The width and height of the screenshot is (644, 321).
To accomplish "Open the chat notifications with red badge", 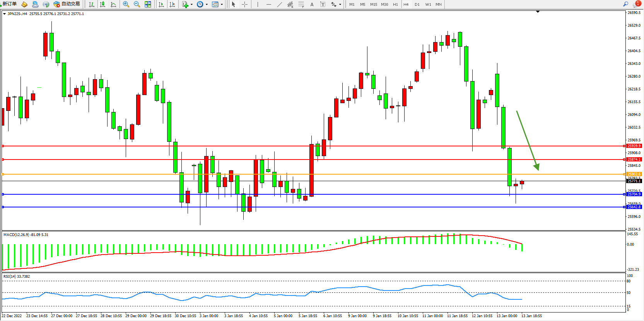I will click(636, 4).
